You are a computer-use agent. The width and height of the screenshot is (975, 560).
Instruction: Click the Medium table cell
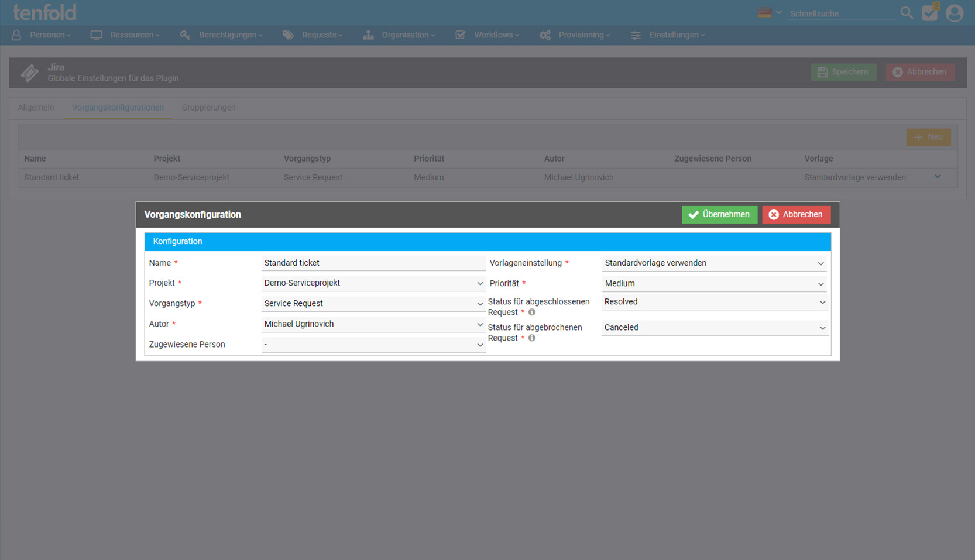[429, 177]
